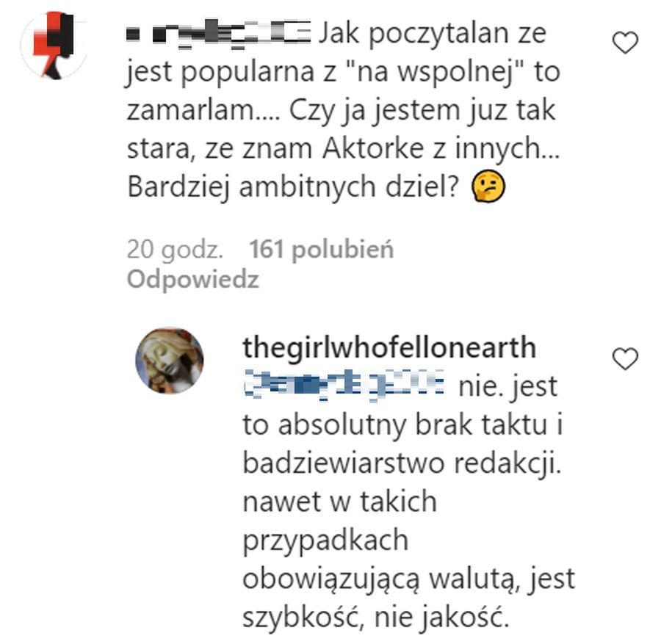Click the line "Bardziej ambitnych dziel?"

[292, 187]
